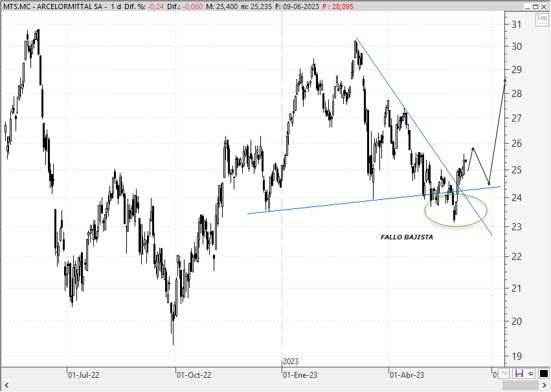Click the 24 price axis label
The height and width of the screenshot is (392, 551).
(516, 197)
